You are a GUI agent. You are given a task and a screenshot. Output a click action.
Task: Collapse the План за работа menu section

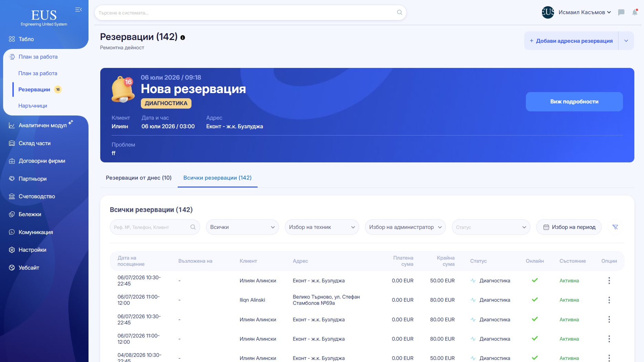38,57
